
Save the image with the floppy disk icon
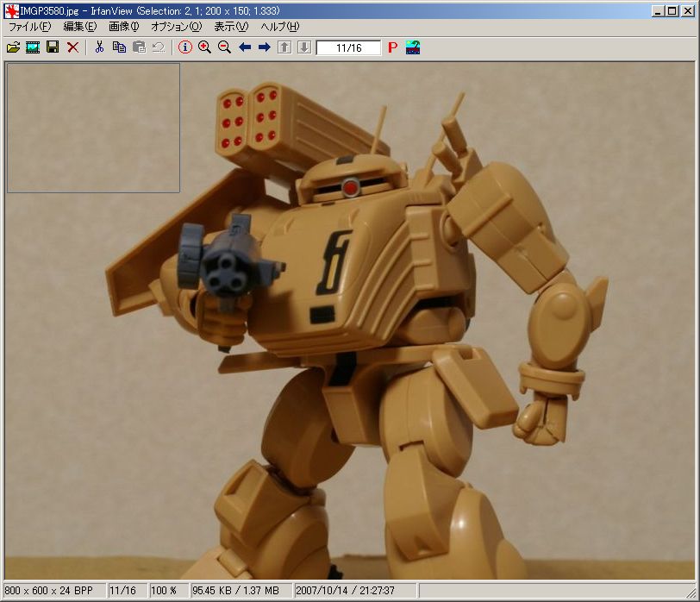[53, 47]
